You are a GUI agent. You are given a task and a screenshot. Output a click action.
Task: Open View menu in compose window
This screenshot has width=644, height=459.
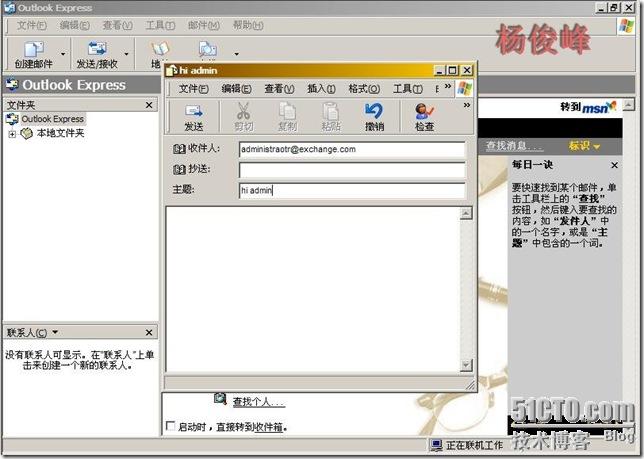click(279, 89)
